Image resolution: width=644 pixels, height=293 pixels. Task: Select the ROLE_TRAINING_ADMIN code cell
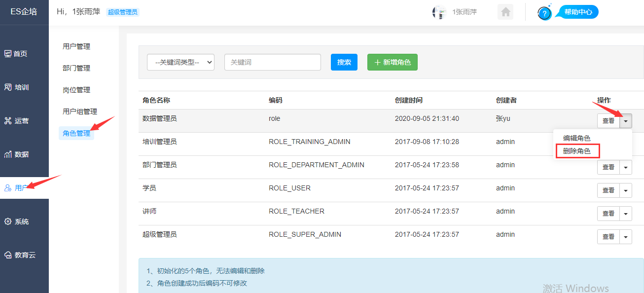310,142
